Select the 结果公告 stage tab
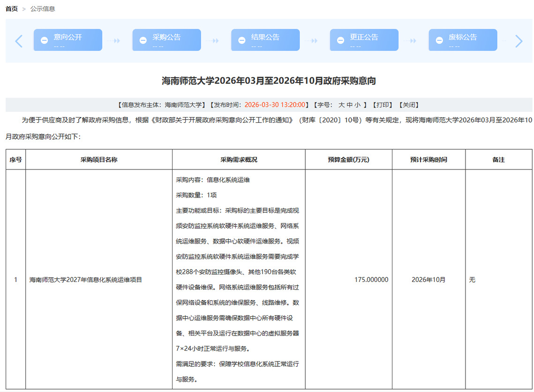This screenshot has width=534, height=392. [265, 37]
